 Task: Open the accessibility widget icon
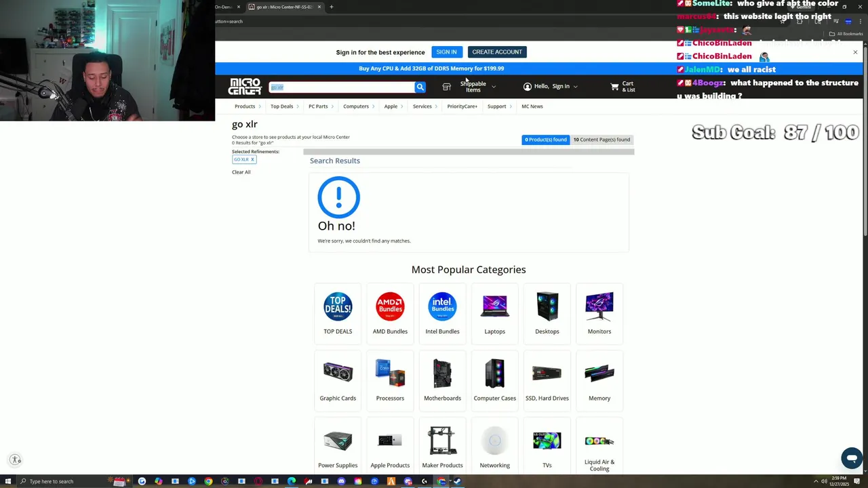click(x=16, y=460)
